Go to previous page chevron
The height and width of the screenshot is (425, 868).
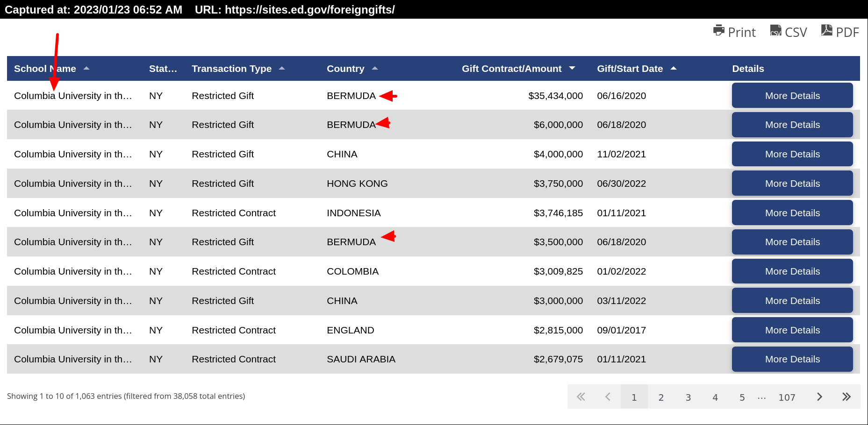[x=608, y=397]
